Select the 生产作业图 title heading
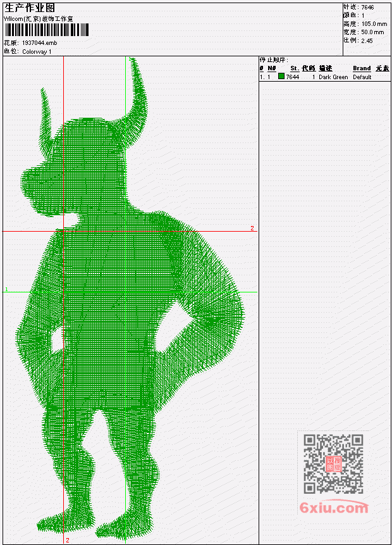Viewport: 392px width, 545px height. (x=30, y=8)
